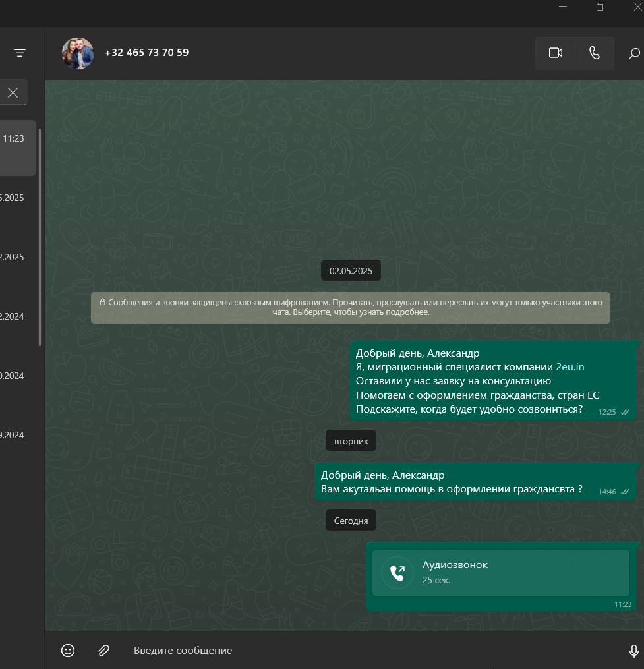This screenshot has height=669, width=644.
Task: Open search in the chat
Action: click(634, 53)
